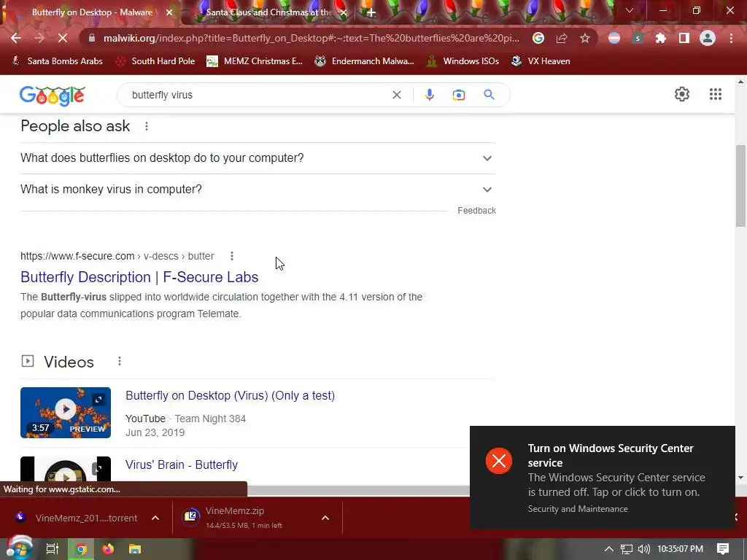Bookmark this page with the star icon
The height and width of the screenshot is (560, 747).
pos(585,38)
